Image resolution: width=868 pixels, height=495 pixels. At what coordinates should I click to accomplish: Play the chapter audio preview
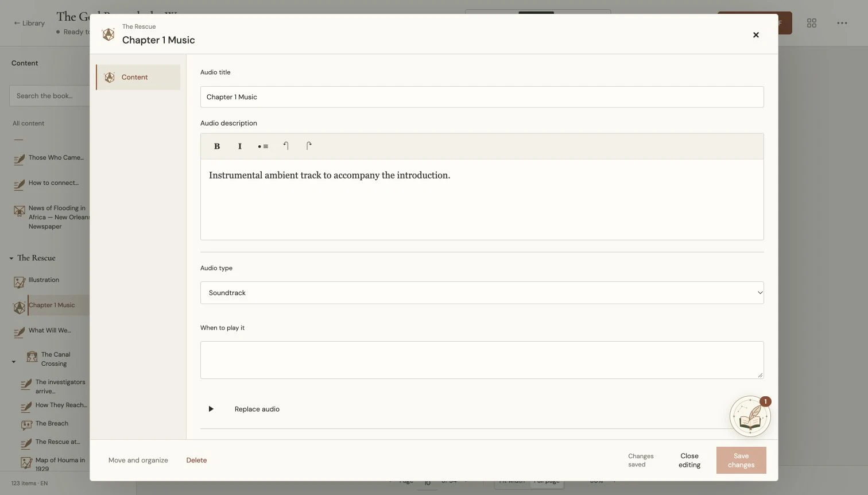click(x=211, y=409)
